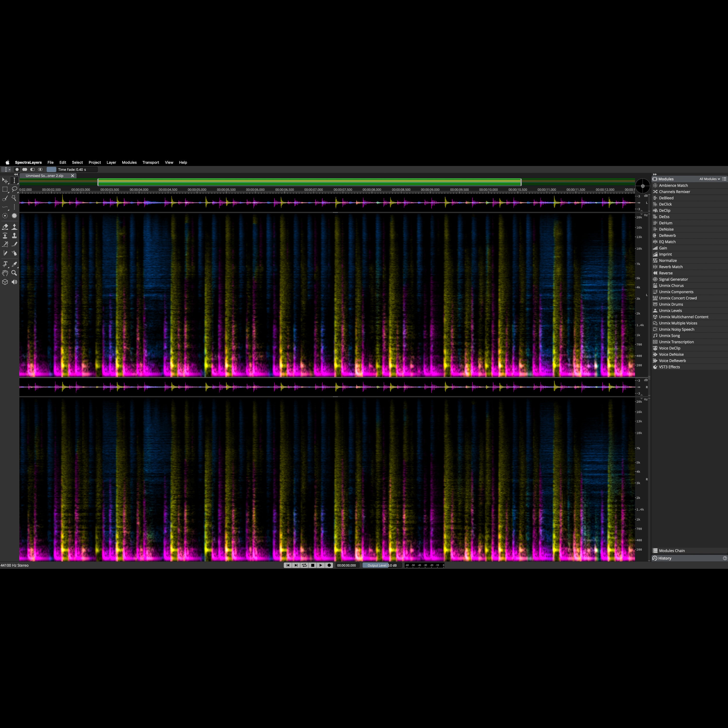Toggle loop playback
Viewport: 728px width, 728px height.
(305, 565)
